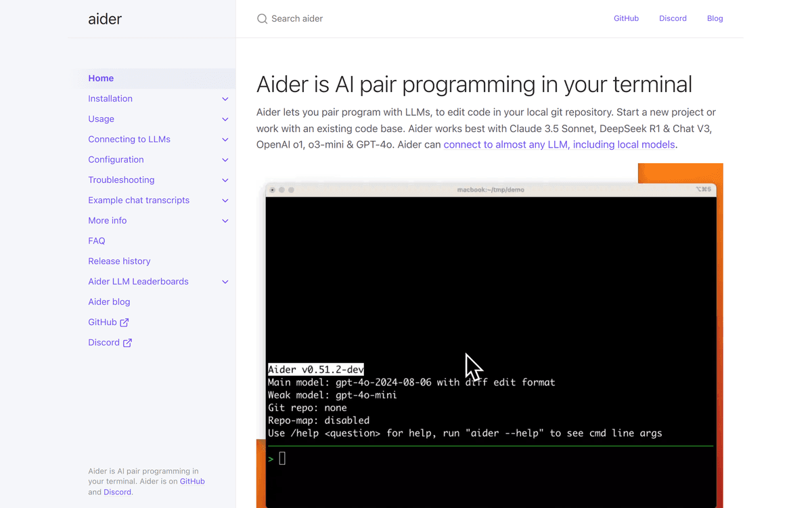Click the aider logo title
Viewport: 812px width, 508px height.
[x=105, y=19]
